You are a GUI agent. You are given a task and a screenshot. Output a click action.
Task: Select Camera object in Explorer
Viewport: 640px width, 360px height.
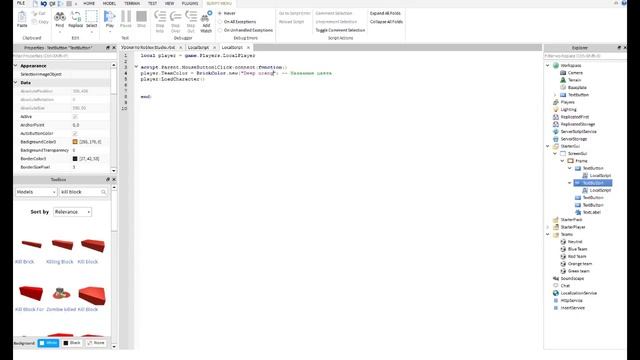[575, 73]
